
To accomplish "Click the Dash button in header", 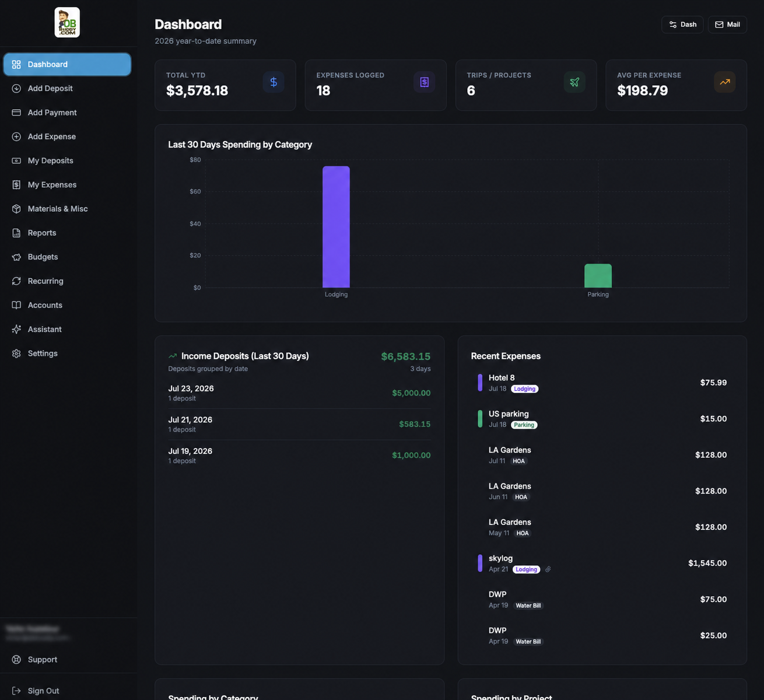I will (682, 24).
